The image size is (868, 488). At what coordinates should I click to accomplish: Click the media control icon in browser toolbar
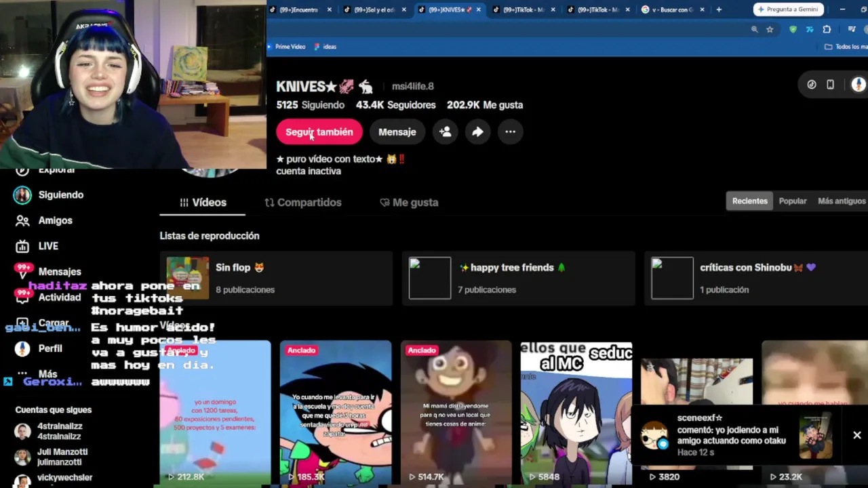852,29
